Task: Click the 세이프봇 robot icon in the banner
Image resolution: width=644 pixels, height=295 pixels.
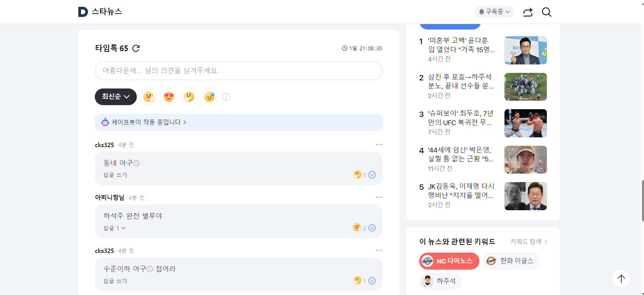Action: click(x=105, y=122)
